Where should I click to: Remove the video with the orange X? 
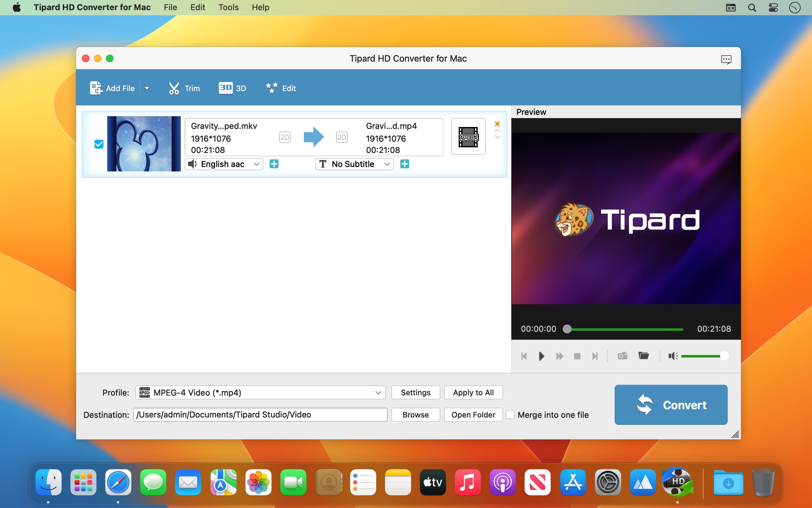pyautogui.click(x=497, y=124)
